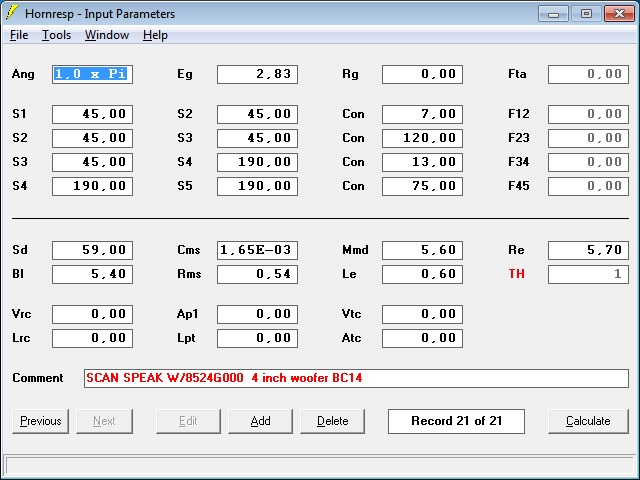Add a new record
Screen dimensions: 640x480
(x=260, y=421)
